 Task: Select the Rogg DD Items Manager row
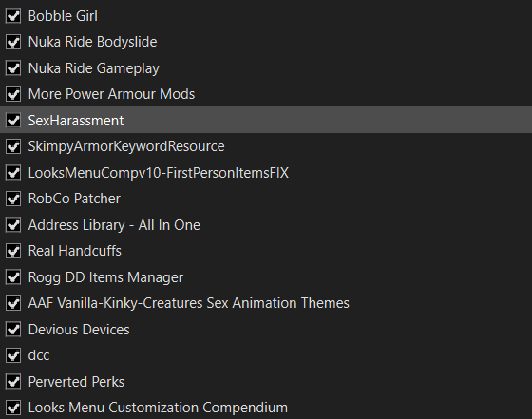click(x=266, y=277)
